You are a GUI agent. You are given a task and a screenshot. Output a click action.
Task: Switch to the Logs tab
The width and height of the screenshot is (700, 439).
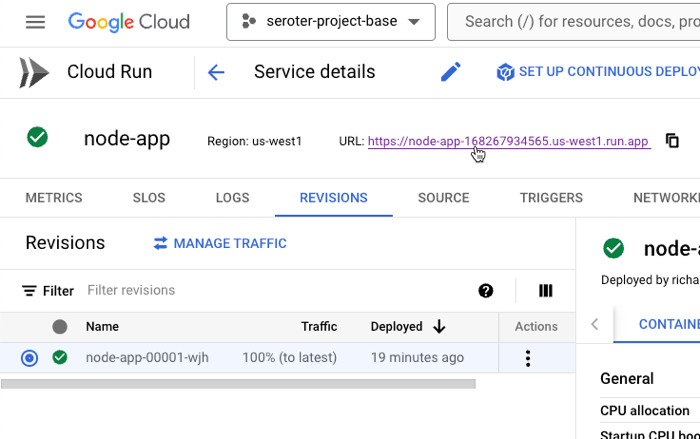pos(232,198)
